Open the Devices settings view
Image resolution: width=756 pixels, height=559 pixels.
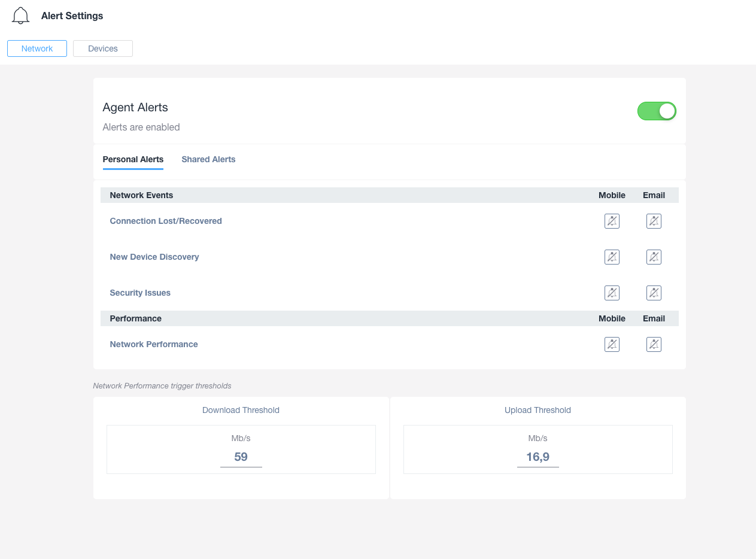[102, 48]
